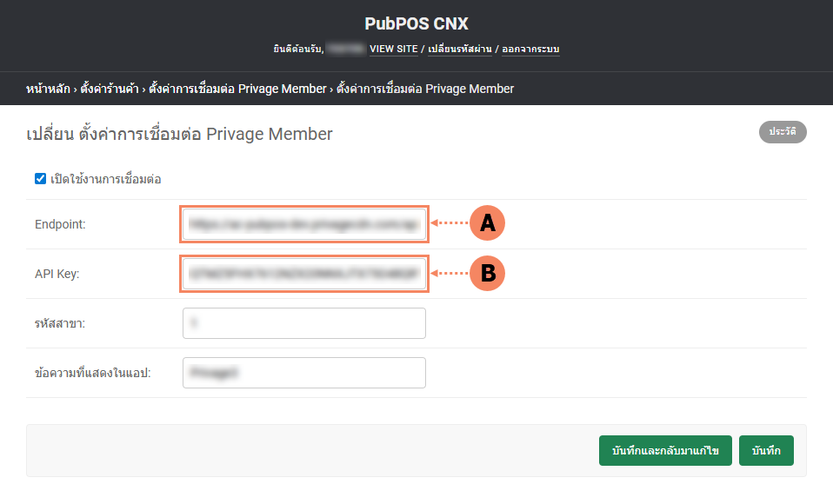This screenshot has width=833, height=504.
Task: Open ตั้งค่าร้านค้า breadcrumb link
Action: pyautogui.click(x=111, y=89)
